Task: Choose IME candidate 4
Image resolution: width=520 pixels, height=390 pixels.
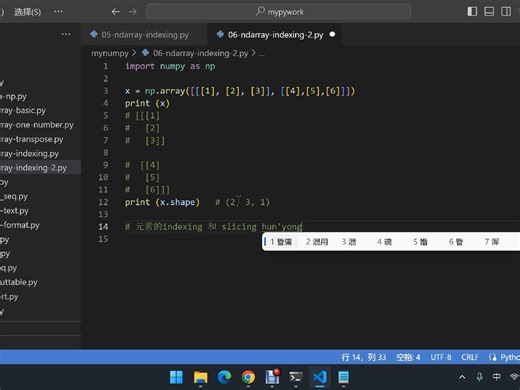Action: click(x=384, y=242)
